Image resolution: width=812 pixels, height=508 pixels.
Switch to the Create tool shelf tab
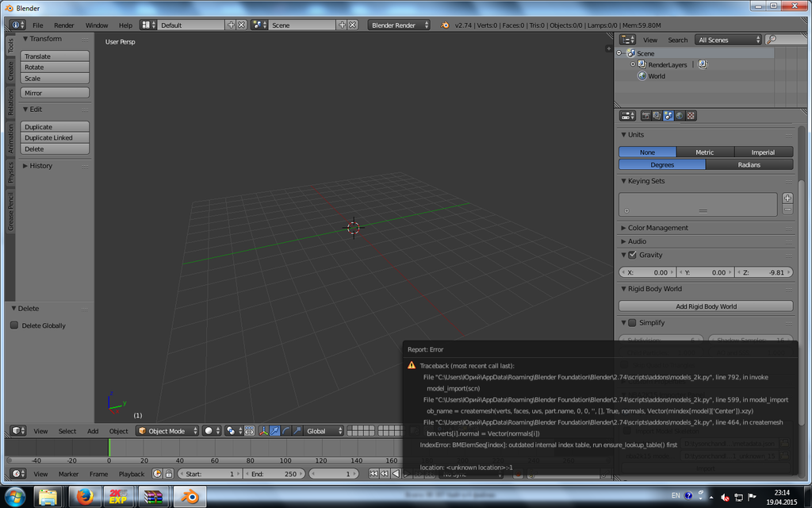tap(10, 71)
